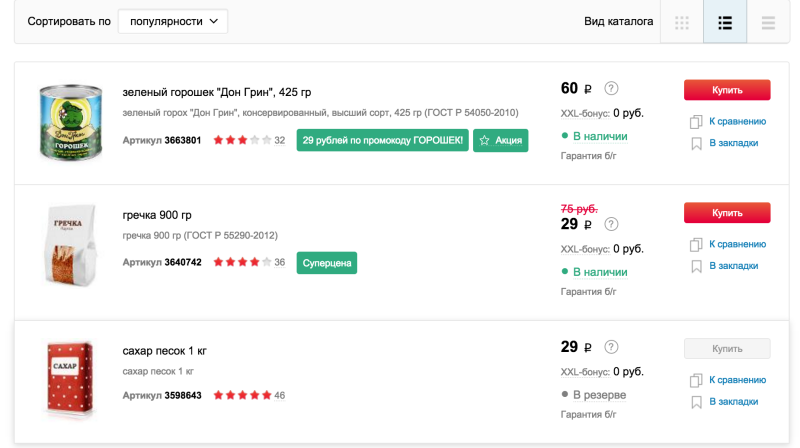
Task: Click the Суперцена badge on buckwheat
Action: [327, 263]
